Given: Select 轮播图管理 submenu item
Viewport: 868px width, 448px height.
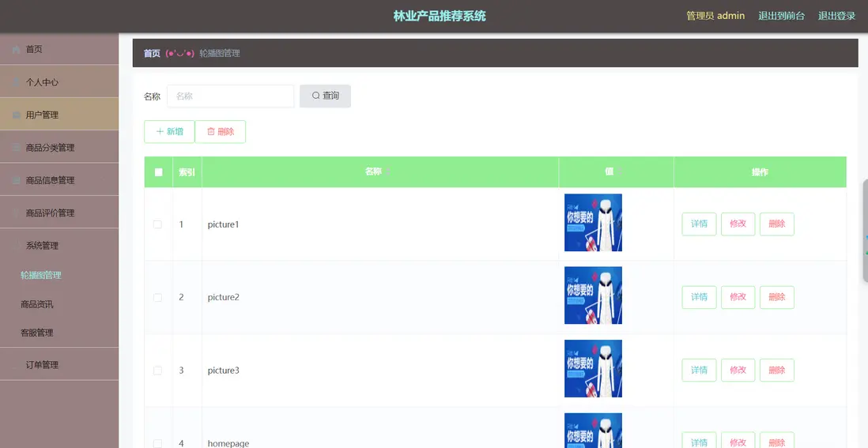Looking at the screenshot, I should click(41, 275).
